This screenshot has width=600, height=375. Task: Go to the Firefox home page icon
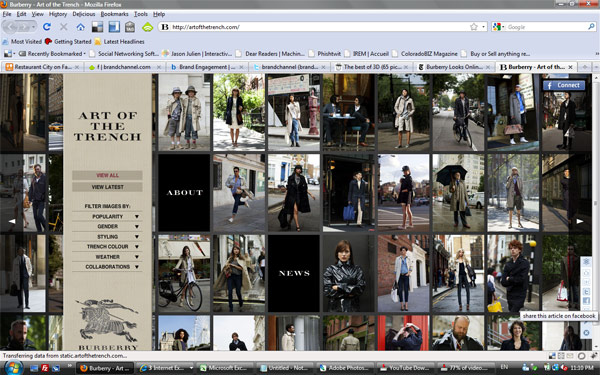(x=80, y=27)
